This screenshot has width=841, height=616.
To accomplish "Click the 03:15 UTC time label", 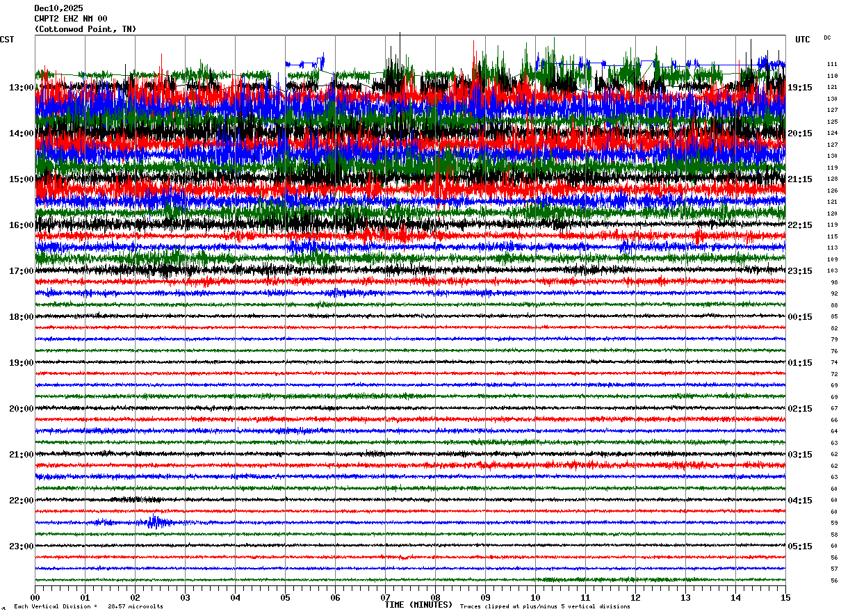I will pos(800,455).
